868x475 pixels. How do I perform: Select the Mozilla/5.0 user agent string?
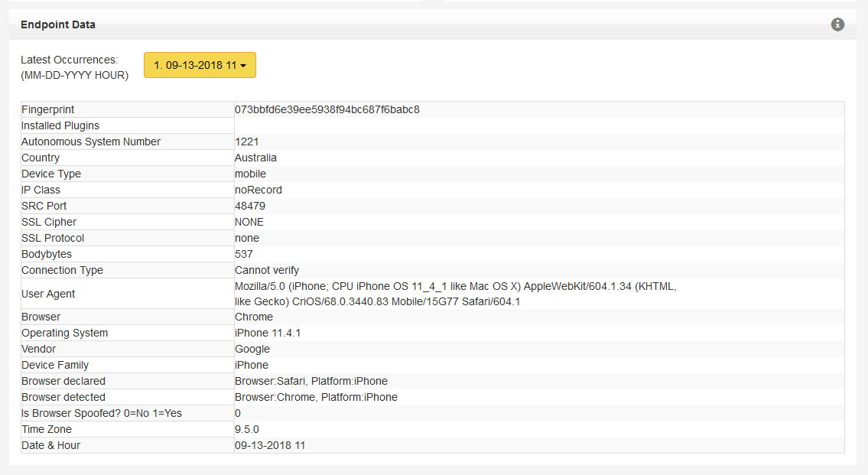pos(456,294)
